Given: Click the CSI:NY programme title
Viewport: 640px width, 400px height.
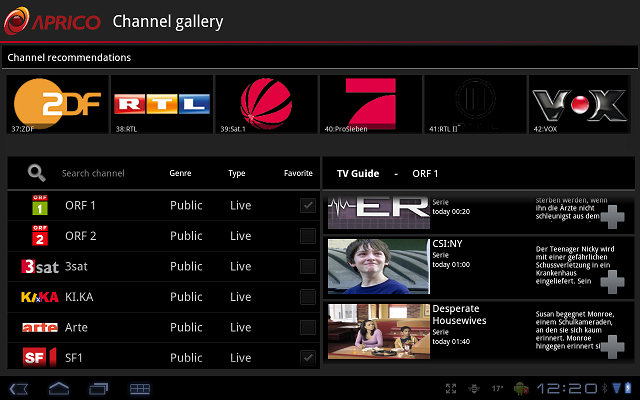Looking at the screenshot, I should pos(447,244).
